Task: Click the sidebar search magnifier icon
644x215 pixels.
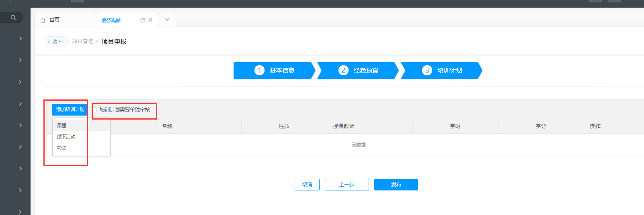Action: tap(13, 17)
